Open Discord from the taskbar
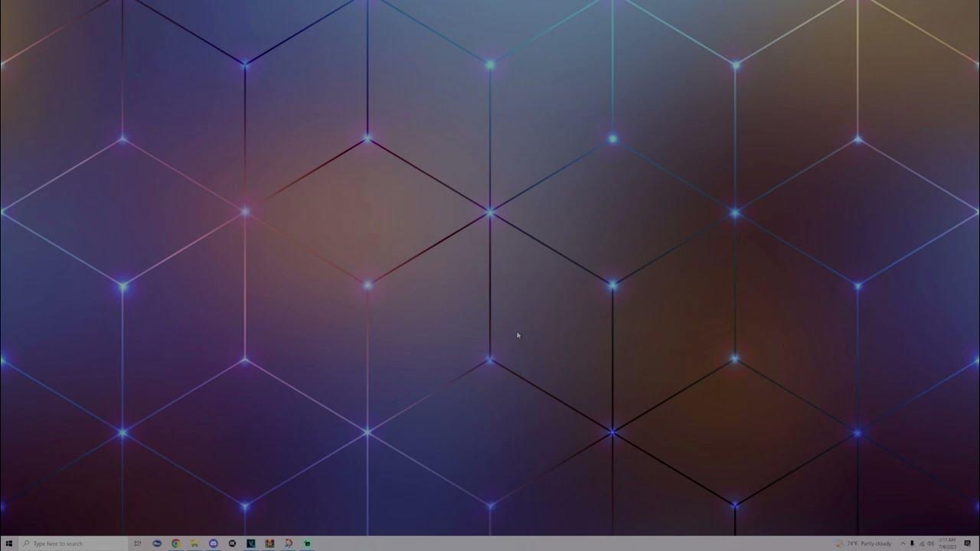This screenshot has width=980, height=551. (214, 543)
